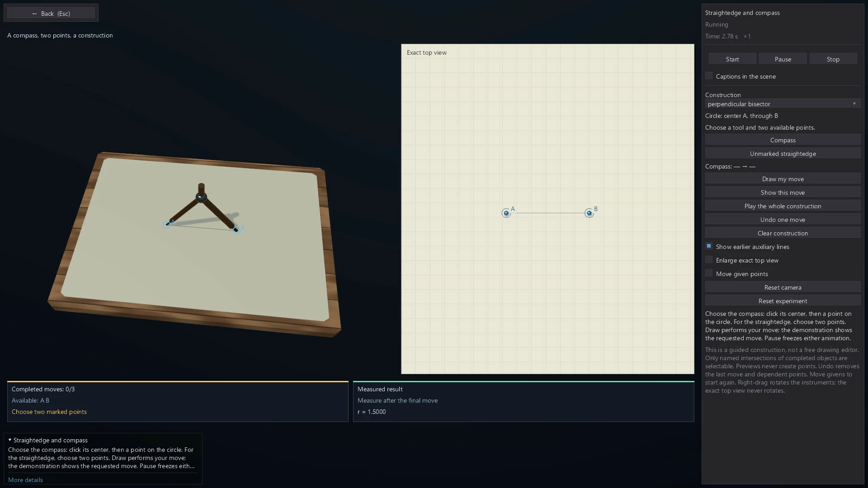
Task: Enable Enlarge exact top view
Action: (709, 260)
